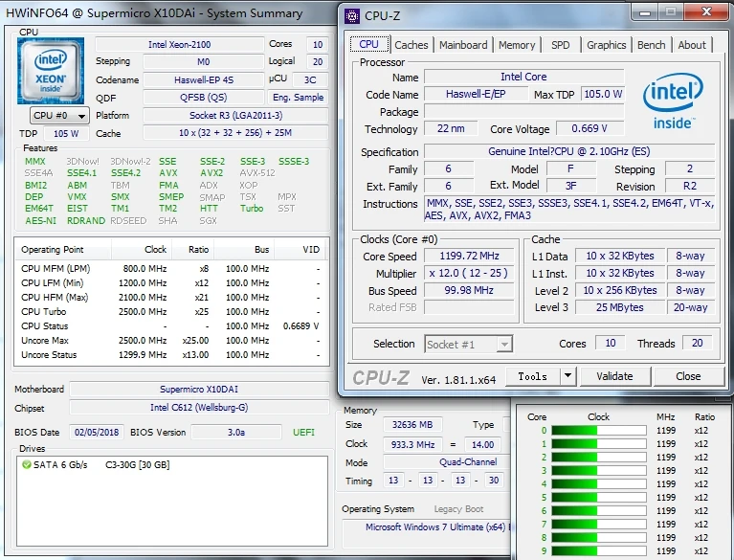Open the Mainboard tab

tap(463, 44)
